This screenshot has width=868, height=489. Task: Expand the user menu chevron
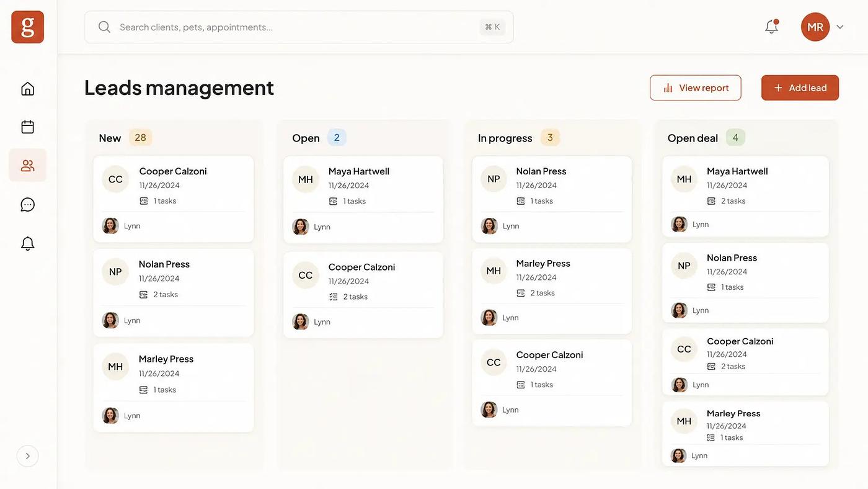click(840, 27)
